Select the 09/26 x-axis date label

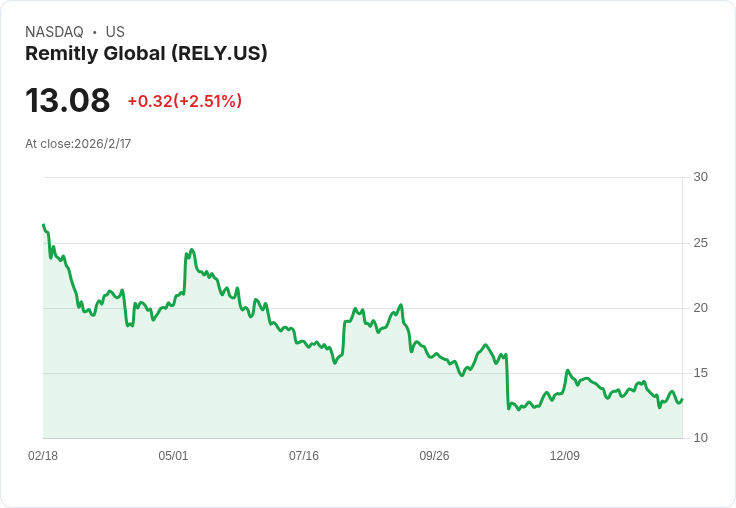pos(434,455)
